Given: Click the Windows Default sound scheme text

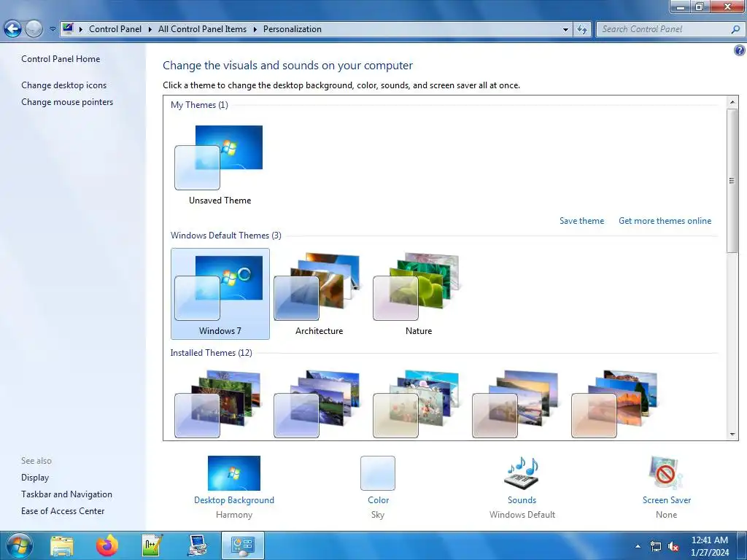Looking at the screenshot, I should click(x=522, y=515).
